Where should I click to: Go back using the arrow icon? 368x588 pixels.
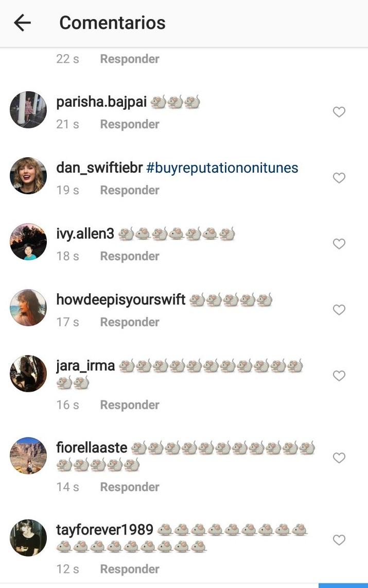coord(23,23)
